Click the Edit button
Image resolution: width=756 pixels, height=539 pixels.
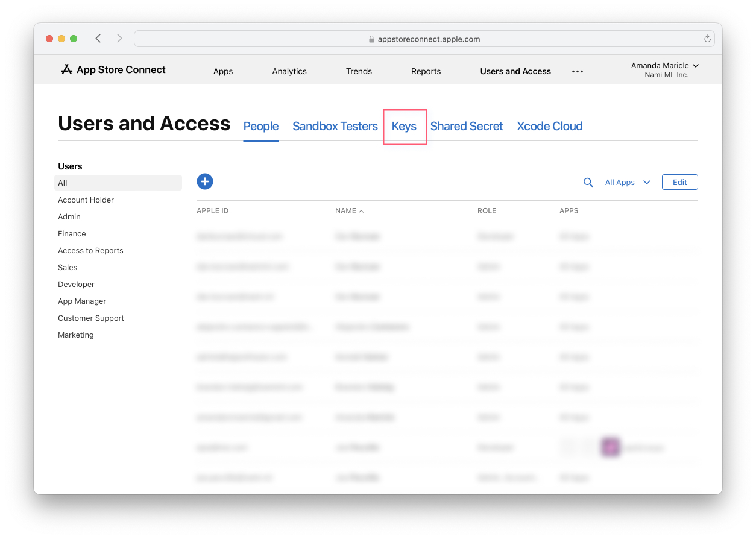tap(680, 182)
